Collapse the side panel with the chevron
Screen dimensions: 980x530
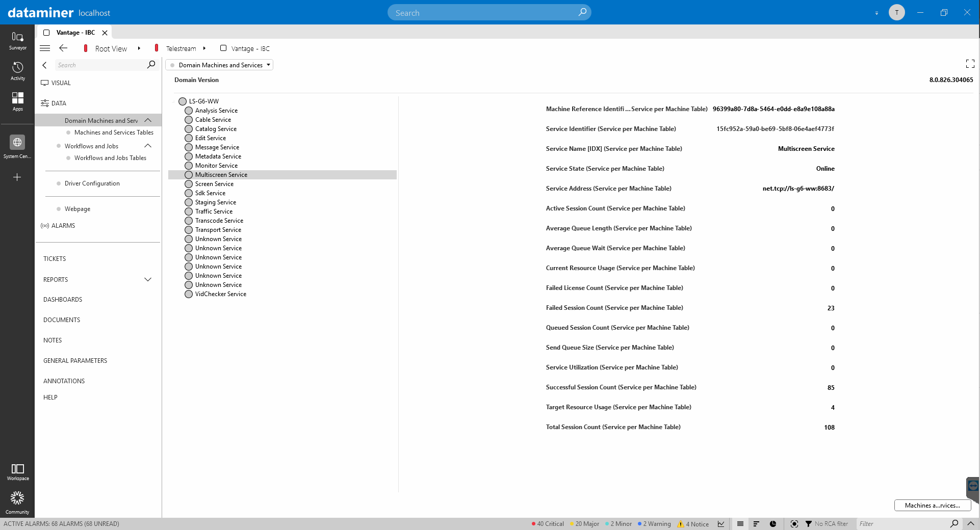click(44, 65)
